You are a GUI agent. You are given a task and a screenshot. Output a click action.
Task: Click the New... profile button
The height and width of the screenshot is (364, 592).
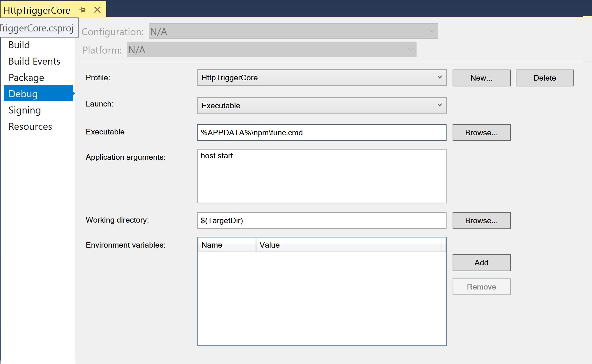coord(481,78)
